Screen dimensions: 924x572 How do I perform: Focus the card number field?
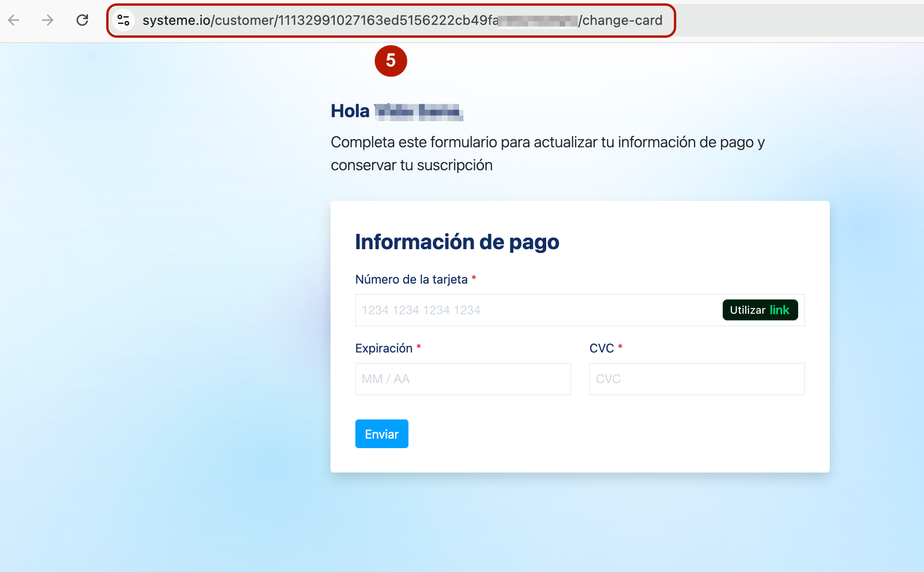536,310
